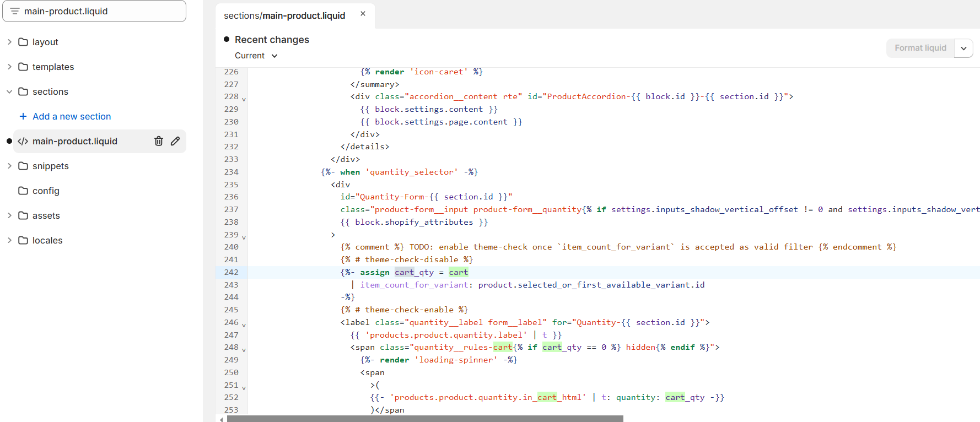Click theme-check-disable comment on line 241
Viewport: 980px width, 422px height.
tap(407, 259)
